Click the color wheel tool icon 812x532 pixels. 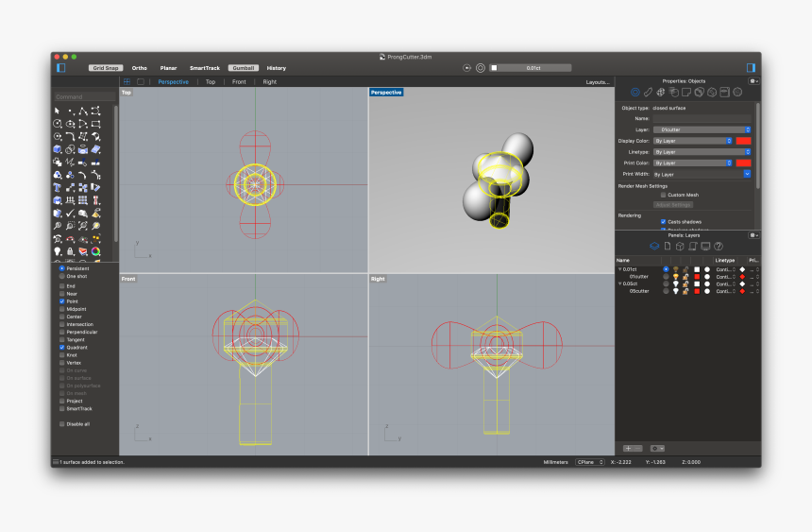click(x=96, y=251)
